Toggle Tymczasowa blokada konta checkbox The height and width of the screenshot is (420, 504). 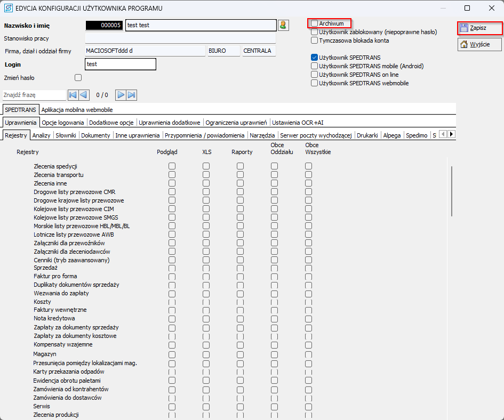315,41
